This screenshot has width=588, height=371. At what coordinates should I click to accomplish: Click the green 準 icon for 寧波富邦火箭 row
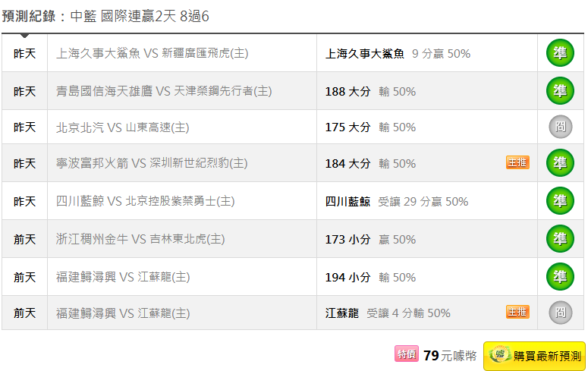click(x=560, y=163)
